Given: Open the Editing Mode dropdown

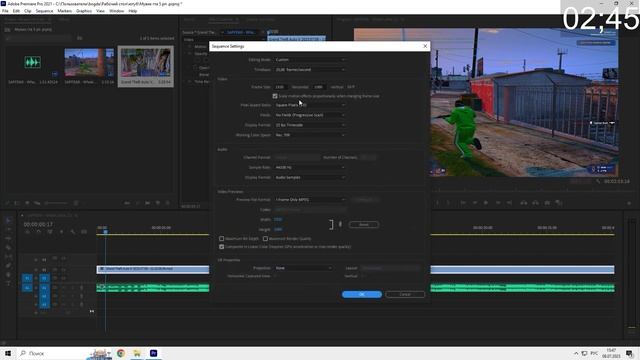Looking at the screenshot, I should 310,60.
